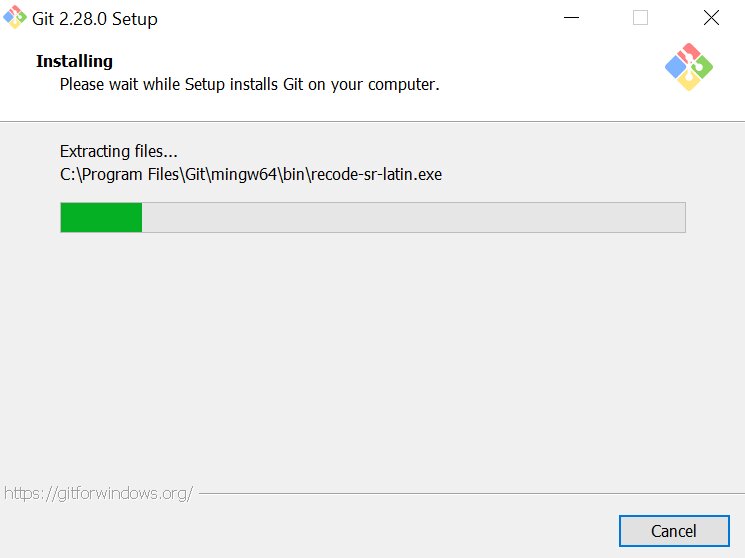This screenshot has width=745, height=558.
Task: Click the 'Git 2.28.0 Setup' window title
Action: pos(95,19)
